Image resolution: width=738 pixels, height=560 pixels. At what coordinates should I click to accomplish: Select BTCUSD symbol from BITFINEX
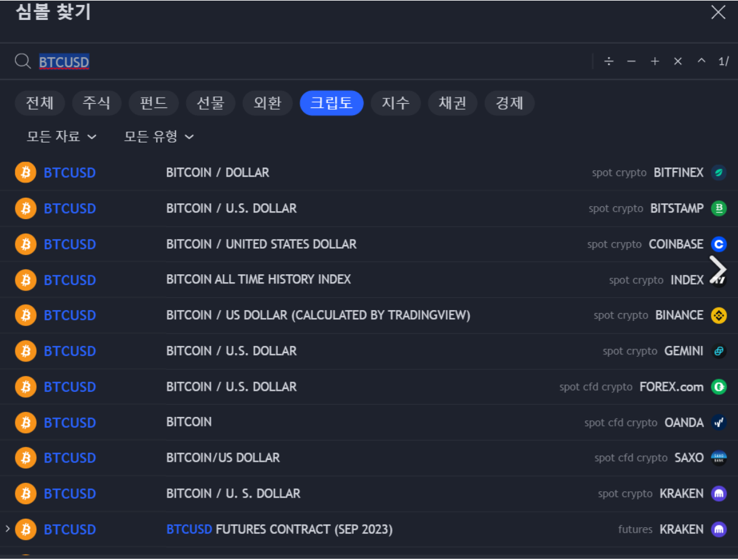70,173
